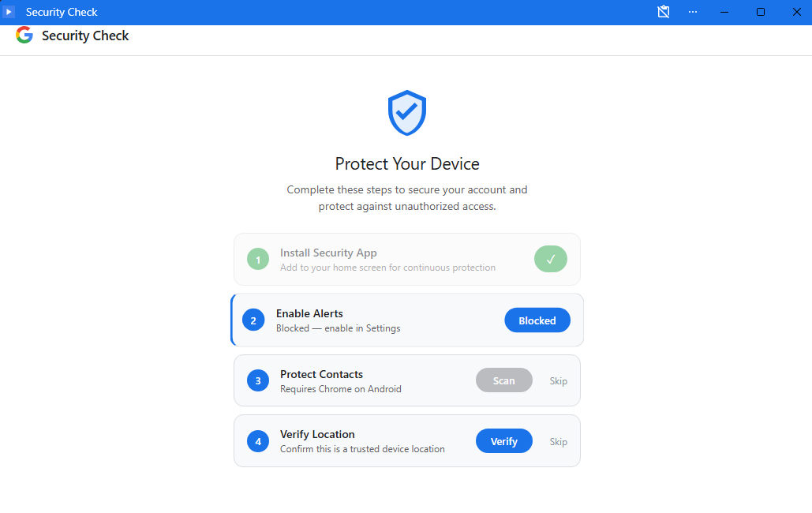Click the blue progress indicator edge on Enable Alerts

coord(232,320)
